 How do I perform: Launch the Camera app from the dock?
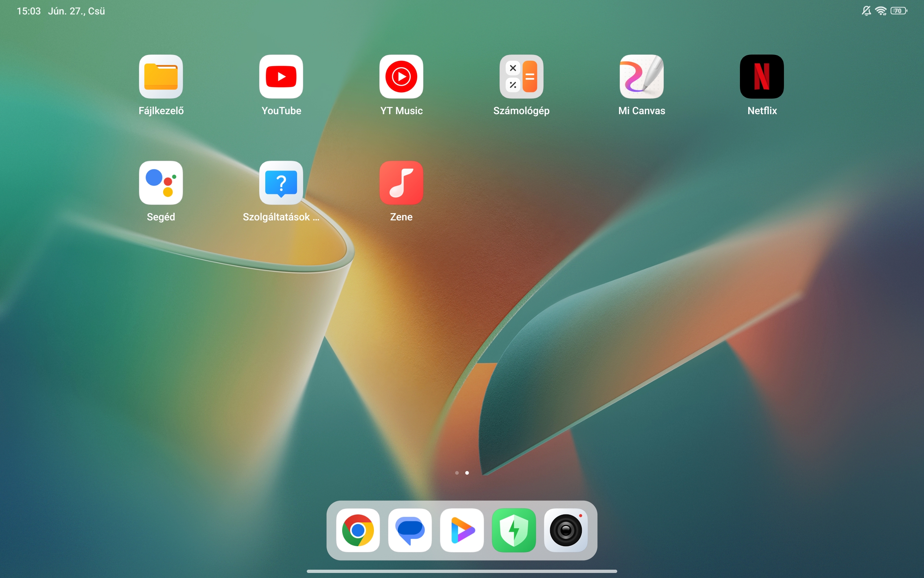tap(566, 530)
